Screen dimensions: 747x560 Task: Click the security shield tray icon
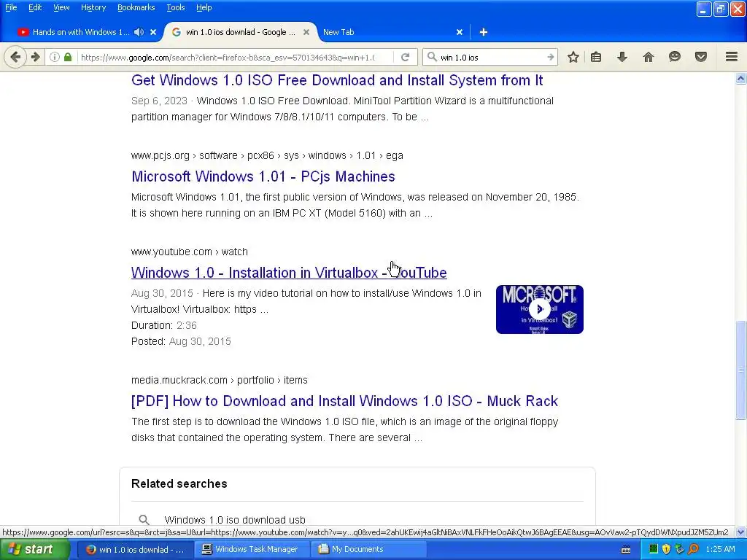pos(667,549)
